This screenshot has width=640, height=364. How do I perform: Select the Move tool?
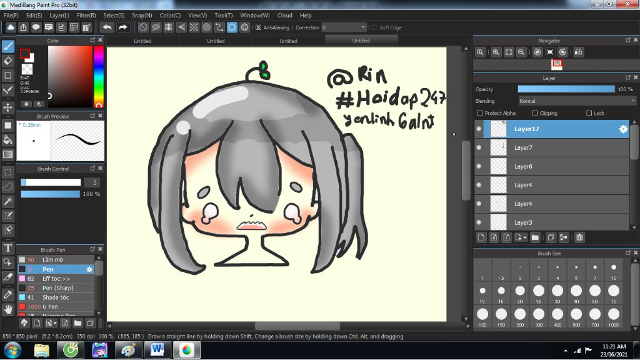(7, 107)
